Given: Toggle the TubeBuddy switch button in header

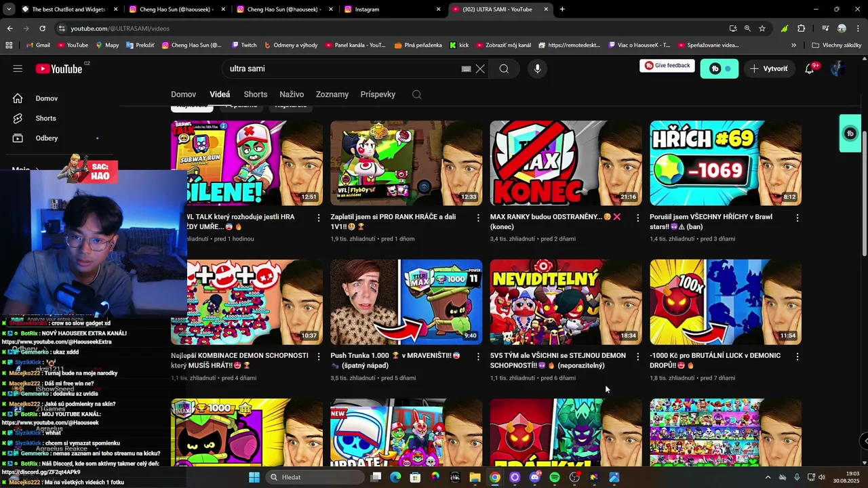Looking at the screenshot, I should (719, 68).
